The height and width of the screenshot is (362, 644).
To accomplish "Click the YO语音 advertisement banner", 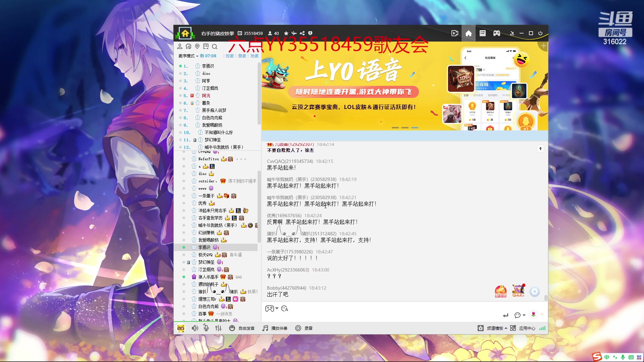I will 405,86.
